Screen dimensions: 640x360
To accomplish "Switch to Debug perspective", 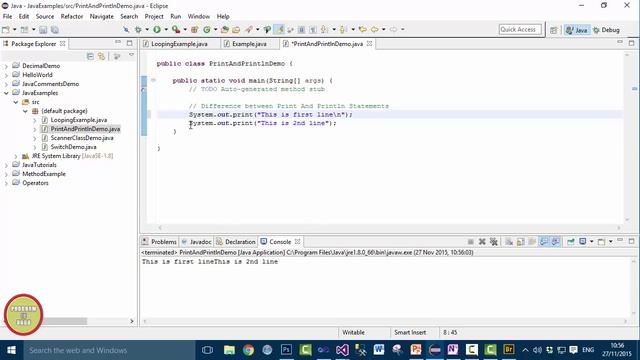I will click(607, 30).
